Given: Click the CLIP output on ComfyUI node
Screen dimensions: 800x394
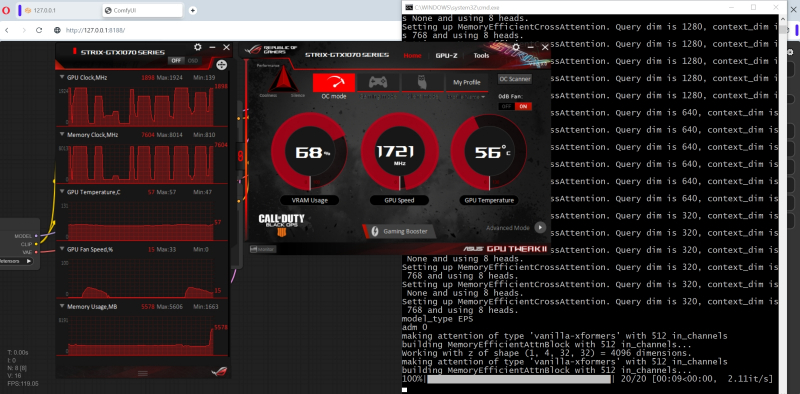Looking at the screenshot, I should [x=36, y=244].
